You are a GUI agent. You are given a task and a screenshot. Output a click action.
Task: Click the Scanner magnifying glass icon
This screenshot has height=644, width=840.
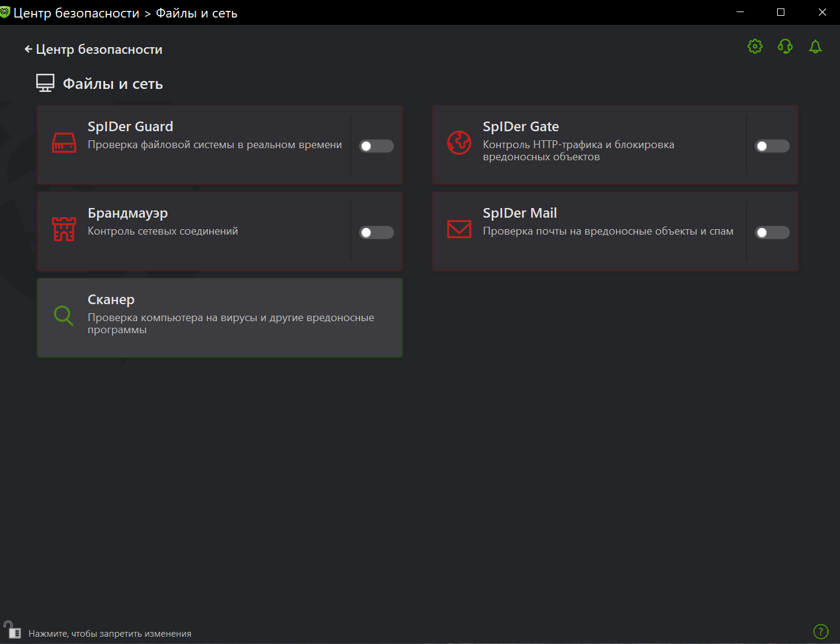coord(63,315)
